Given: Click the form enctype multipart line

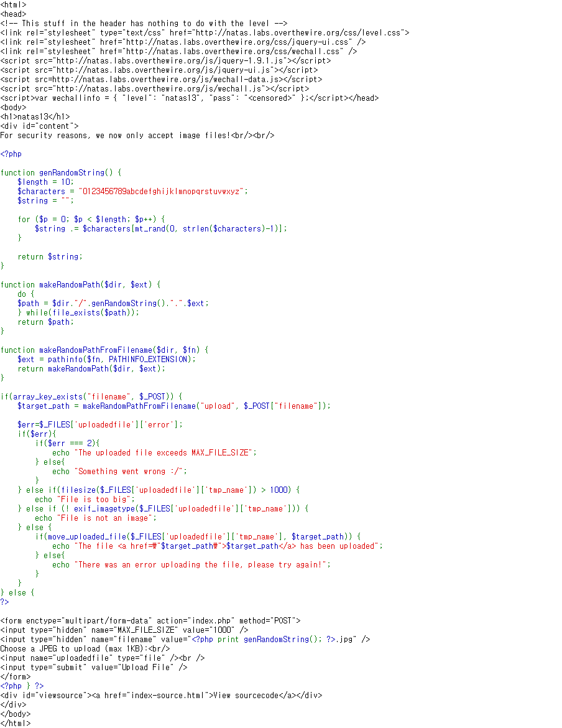Looking at the screenshot, I should [x=150, y=620].
